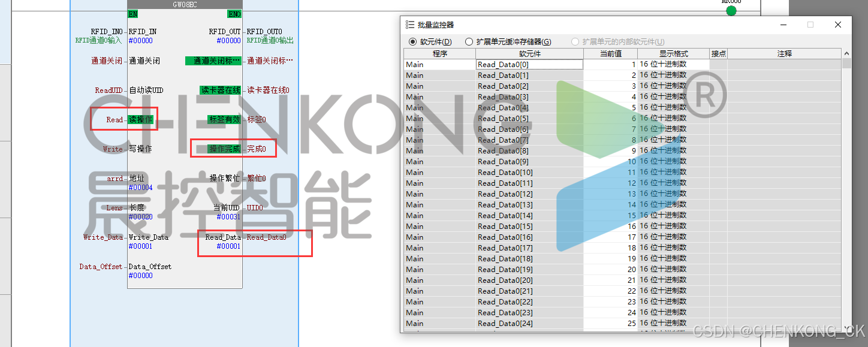Click the vertical scrollbar thumb in monitor table

pos(846,64)
